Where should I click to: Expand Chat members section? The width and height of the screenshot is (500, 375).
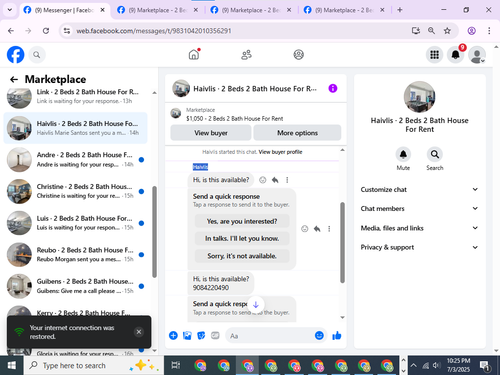pyautogui.click(x=419, y=209)
